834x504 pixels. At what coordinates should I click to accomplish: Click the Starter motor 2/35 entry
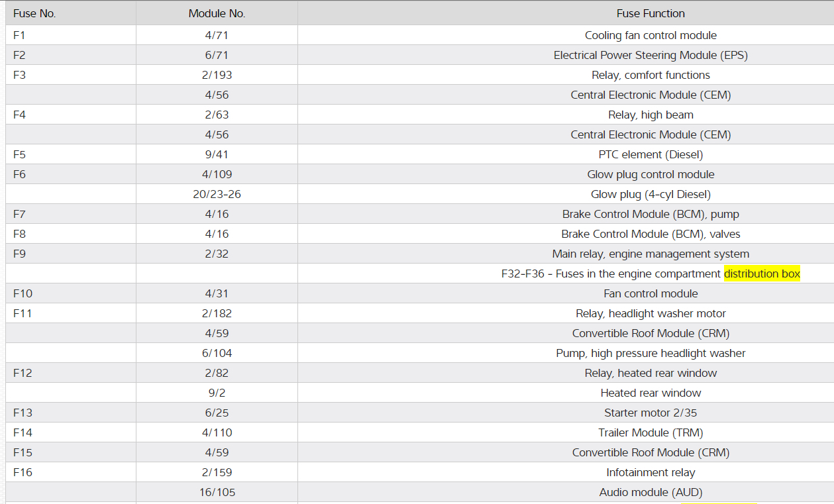[651, 413]
